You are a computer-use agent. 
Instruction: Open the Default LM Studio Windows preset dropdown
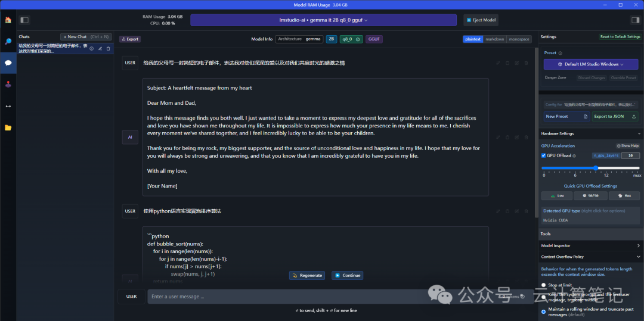590,64
